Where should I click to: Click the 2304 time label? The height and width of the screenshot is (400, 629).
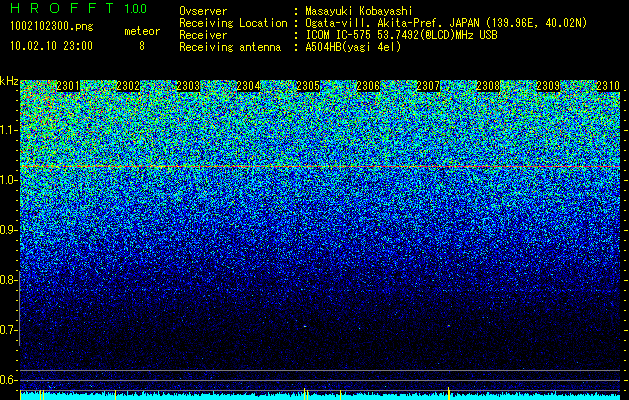tap(248, 86)
